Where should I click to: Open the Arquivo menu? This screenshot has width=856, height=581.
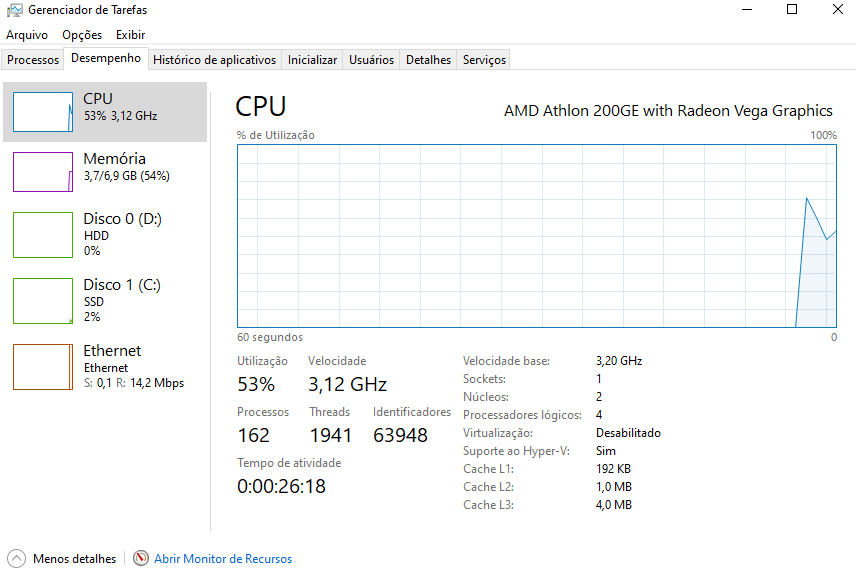[x=27, y=35]
